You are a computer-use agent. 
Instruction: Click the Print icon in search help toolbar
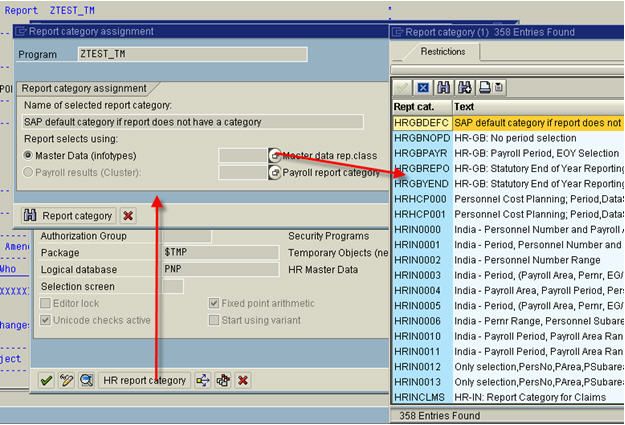coord(485,87)
